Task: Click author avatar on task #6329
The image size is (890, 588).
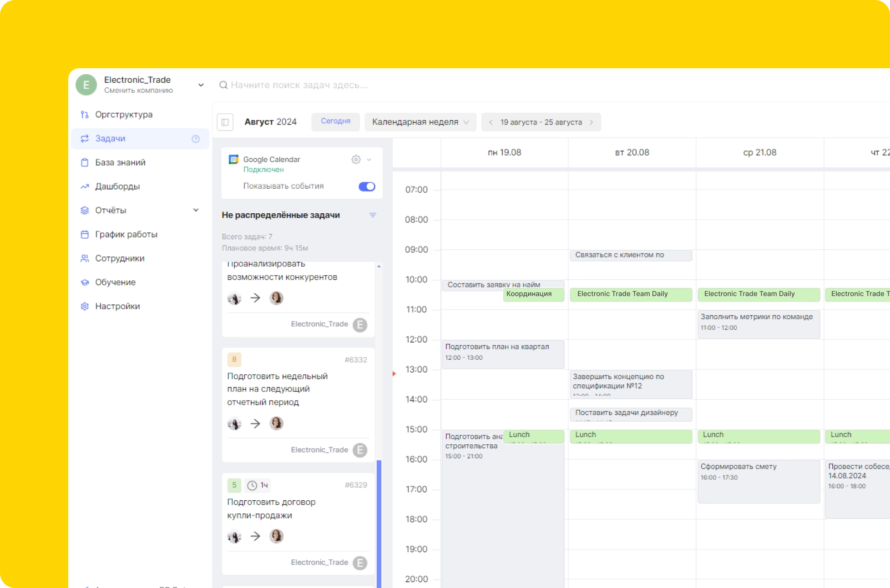Action: point(234,537)
